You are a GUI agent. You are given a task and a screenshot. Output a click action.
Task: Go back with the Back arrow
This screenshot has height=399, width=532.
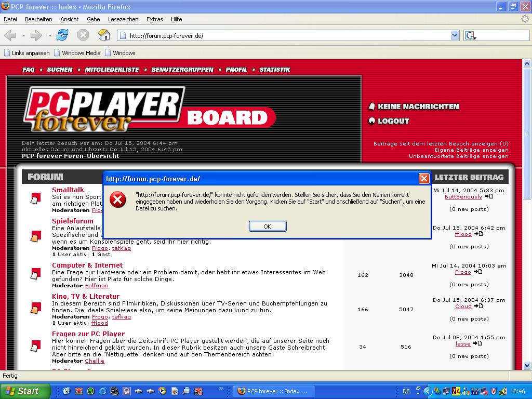[x=10, y=35]
